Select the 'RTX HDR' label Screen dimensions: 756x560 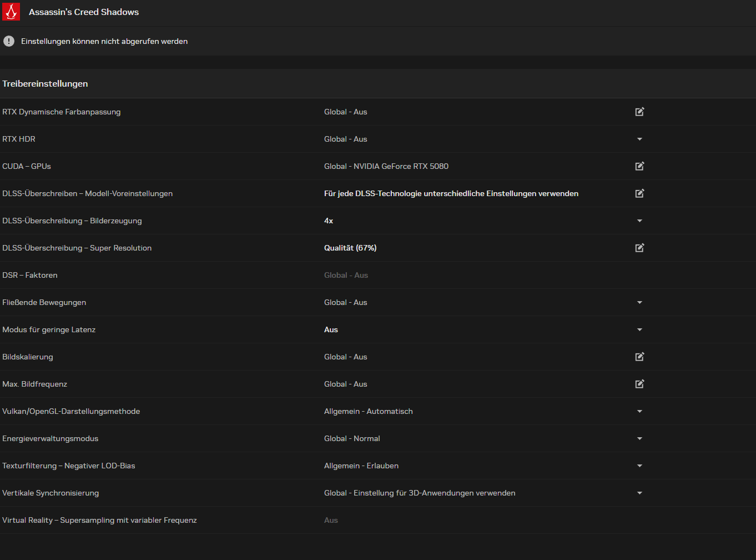coord(19,139)
